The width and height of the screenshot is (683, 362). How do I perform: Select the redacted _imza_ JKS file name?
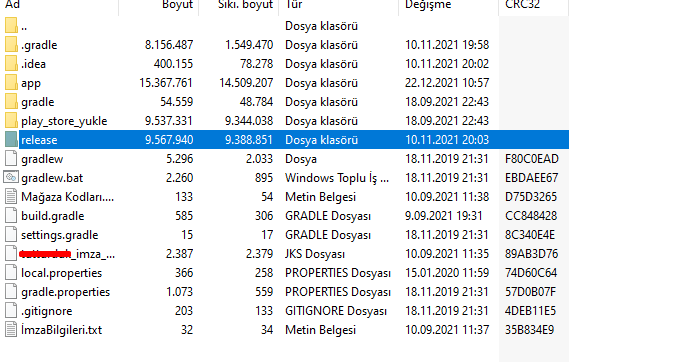coord(68,254)
